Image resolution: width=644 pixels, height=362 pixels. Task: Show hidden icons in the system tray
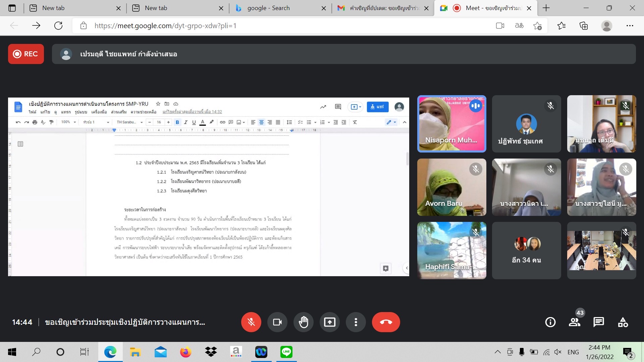(x=497, y=352)
